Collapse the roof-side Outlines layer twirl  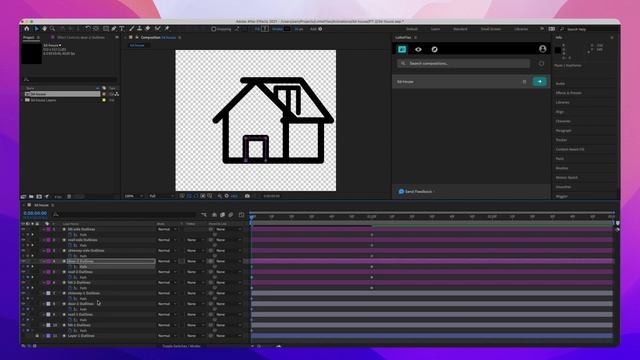44,240
